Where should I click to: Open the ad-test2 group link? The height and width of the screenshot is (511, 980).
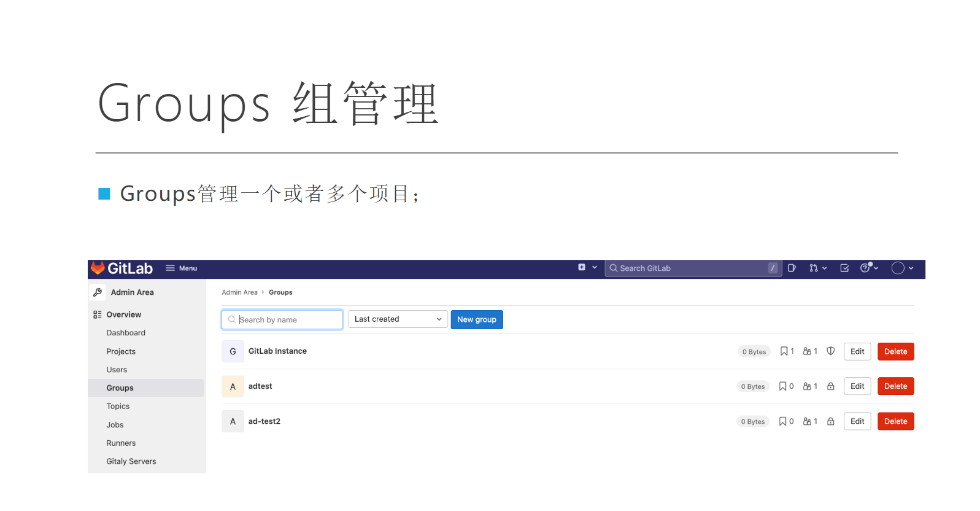[264, 421]
